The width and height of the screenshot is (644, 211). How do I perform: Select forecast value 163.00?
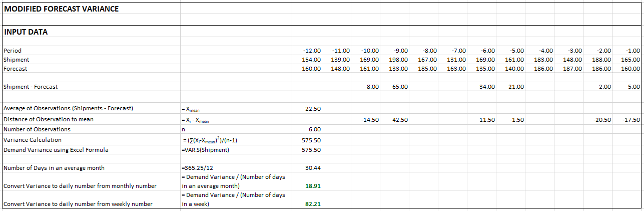pyautogui.click(x=457, y=69)
